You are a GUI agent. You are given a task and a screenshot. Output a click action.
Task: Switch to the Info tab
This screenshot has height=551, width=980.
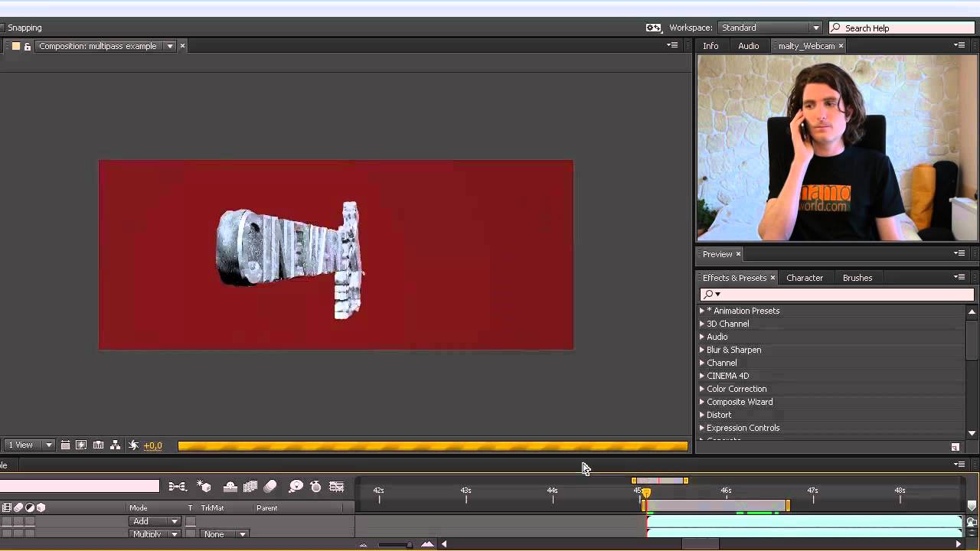click(x=710, y=46)
